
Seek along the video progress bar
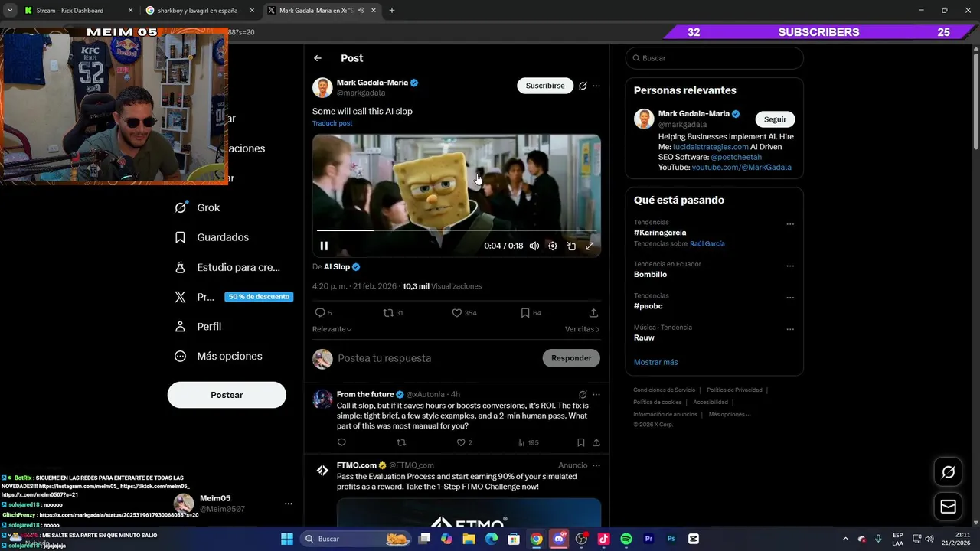[456, 230]
